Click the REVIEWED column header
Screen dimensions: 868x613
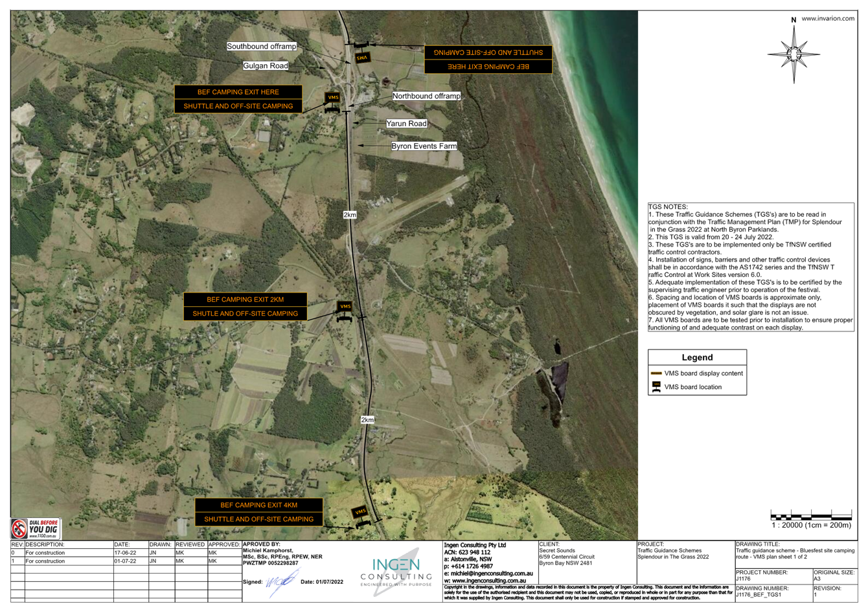click(x=190, y=545)
